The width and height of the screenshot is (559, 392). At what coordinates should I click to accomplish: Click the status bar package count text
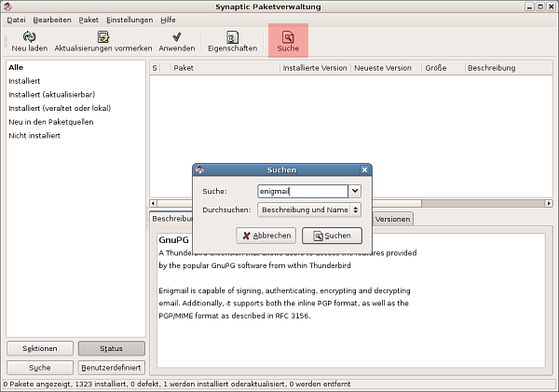pos(177,385)
